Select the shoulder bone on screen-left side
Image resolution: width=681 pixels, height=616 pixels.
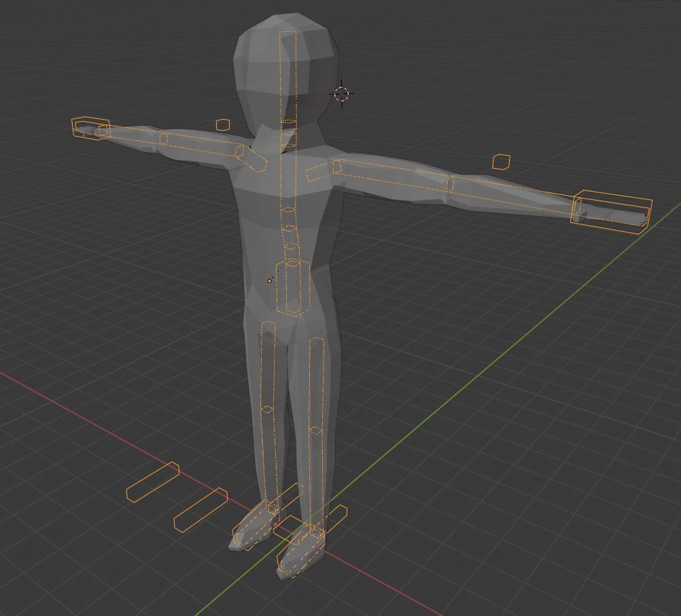tap(252, 158)
